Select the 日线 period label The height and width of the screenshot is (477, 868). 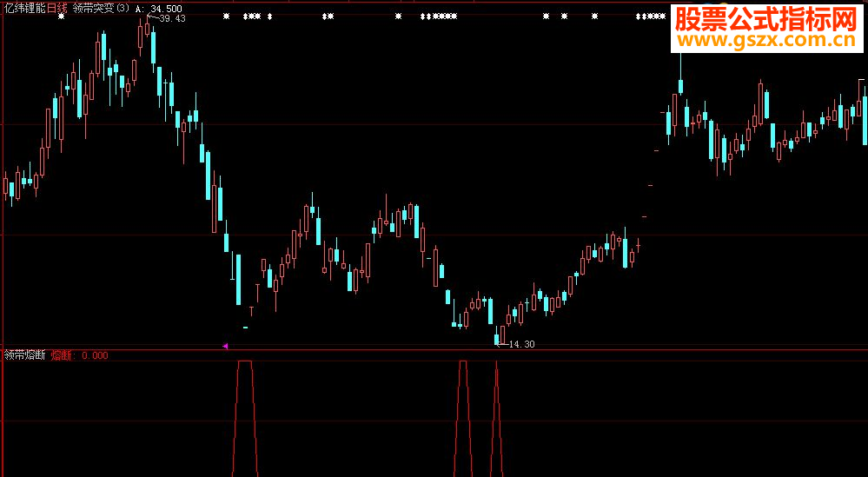57,9
